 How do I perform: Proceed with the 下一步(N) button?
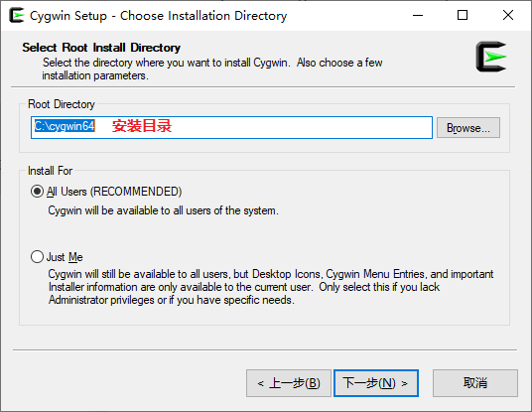[x=376, y=383]
